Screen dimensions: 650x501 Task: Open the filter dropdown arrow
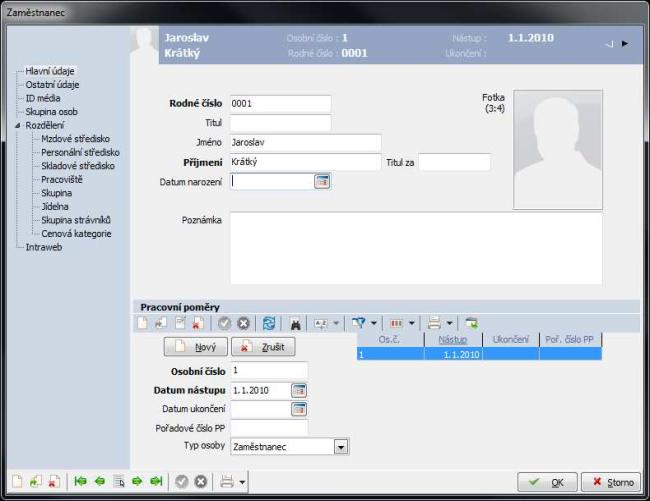[x=374, y=323]
